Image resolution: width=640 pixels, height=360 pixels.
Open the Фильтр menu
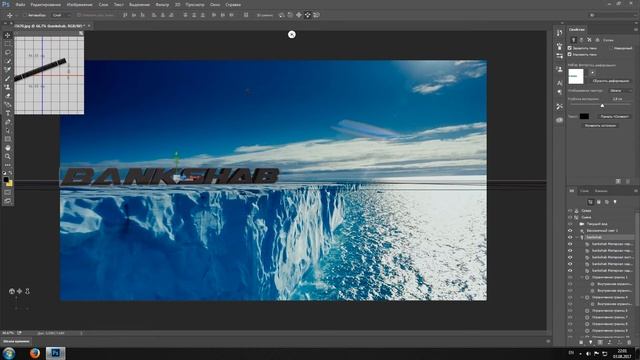162,5
